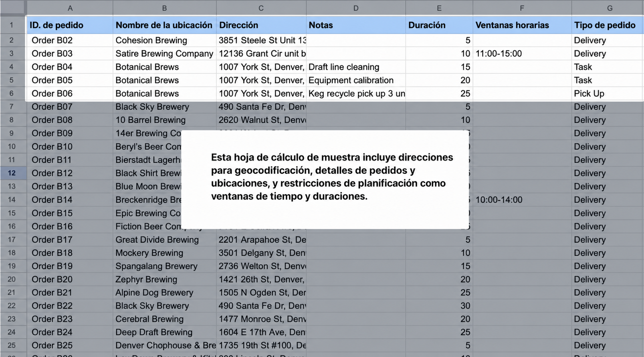The image size is (644, 357).
Task: Select the '1735 19th St #100' address cell
Action: [x=261, y=345]
